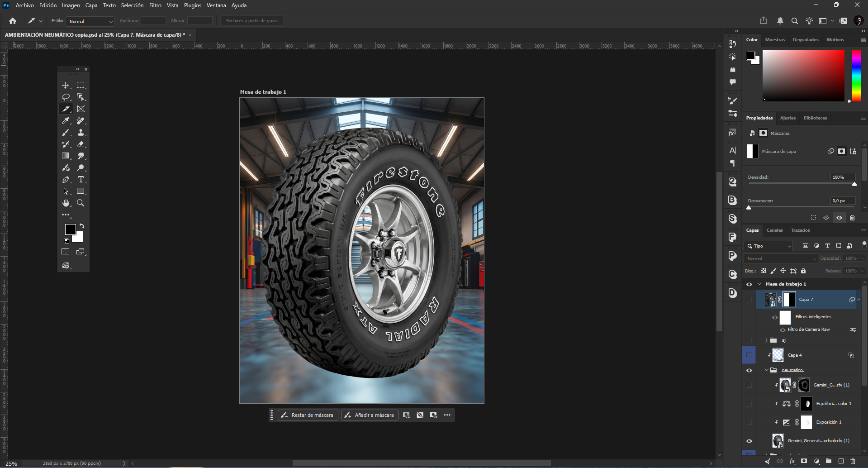
Task: Click the Añadir a máscara button
Action: click(370, 415)
